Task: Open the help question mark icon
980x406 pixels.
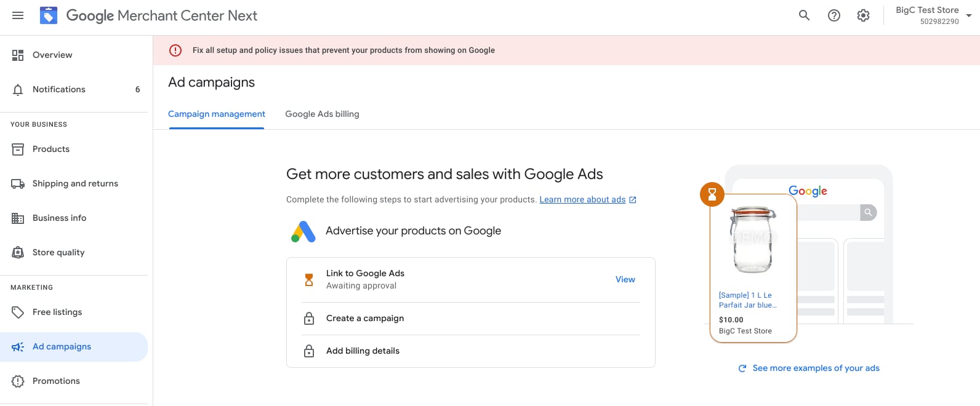Action: pos(833,15)
